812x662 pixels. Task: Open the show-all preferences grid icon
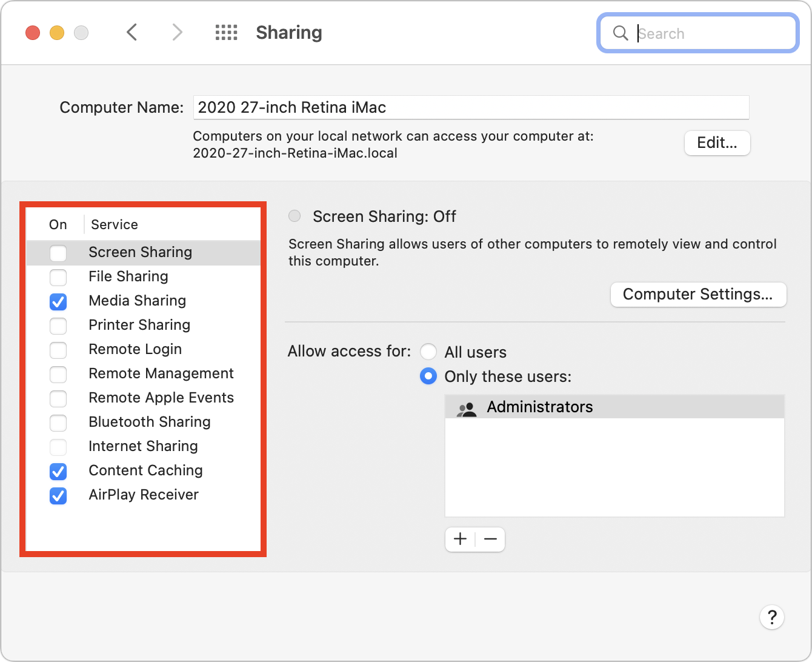pos(226,32)
